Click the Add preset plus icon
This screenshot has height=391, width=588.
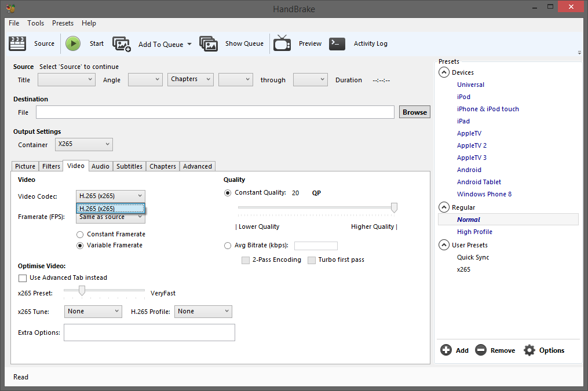click(x=446, y=350)
